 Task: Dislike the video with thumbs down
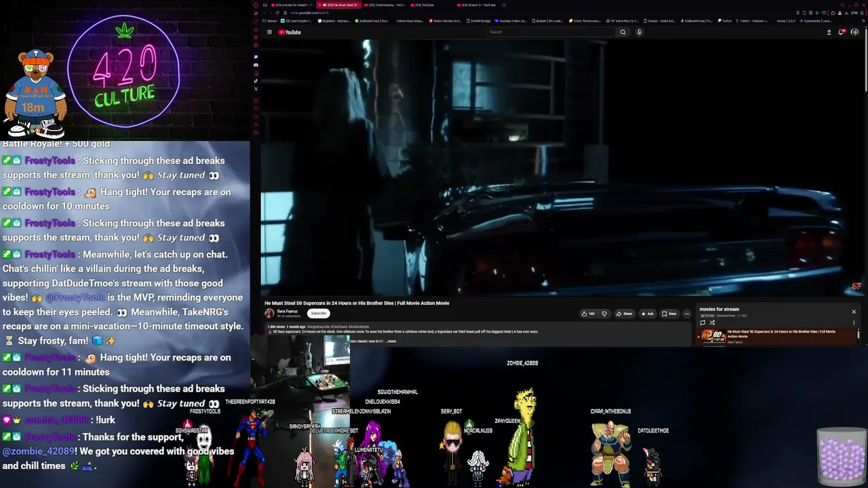pyautogui.click(x=604, y=314)
